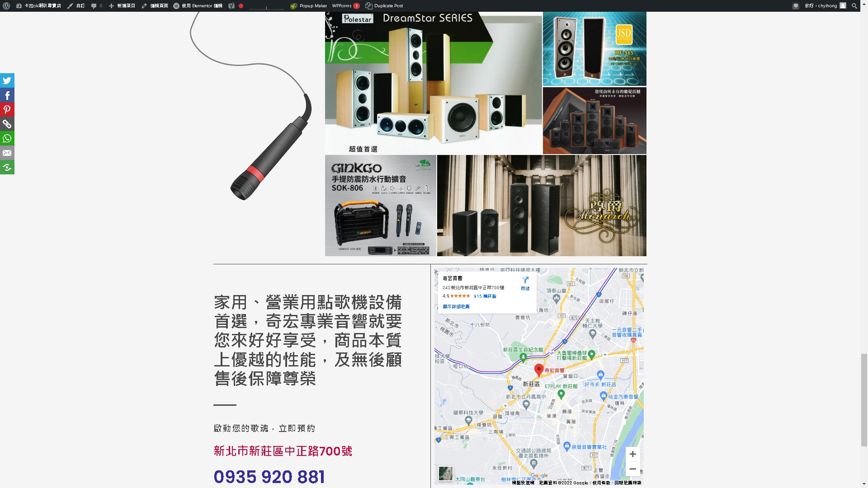This screenshot has height=488, width=868.
Task: Click the 輔仁大學 map marker
Action: 593,334
